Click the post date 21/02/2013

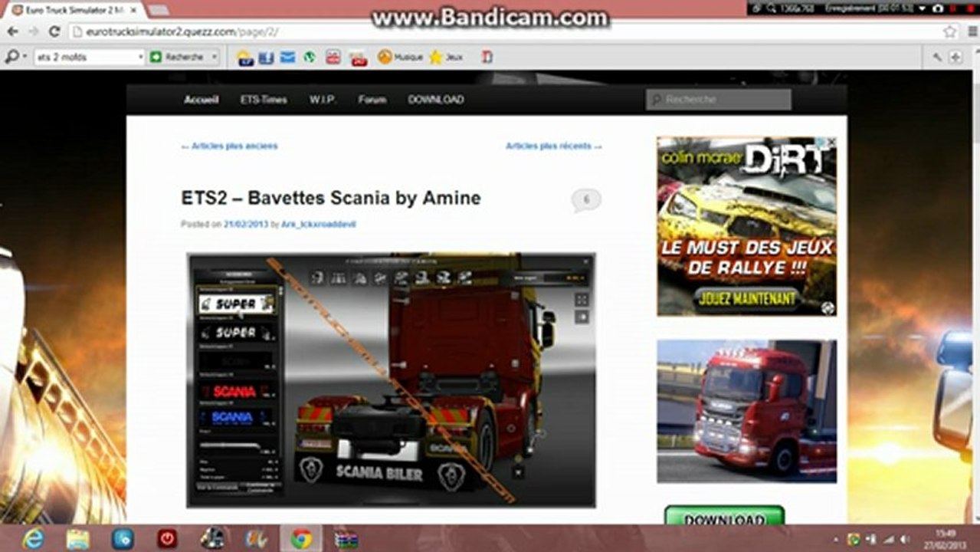245,225
